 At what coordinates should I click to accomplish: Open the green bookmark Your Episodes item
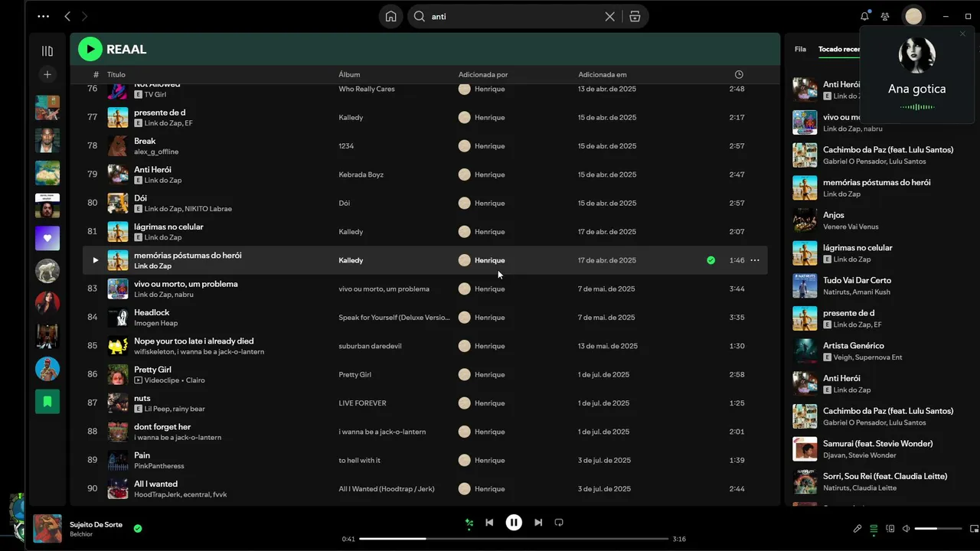pos(47,401)
